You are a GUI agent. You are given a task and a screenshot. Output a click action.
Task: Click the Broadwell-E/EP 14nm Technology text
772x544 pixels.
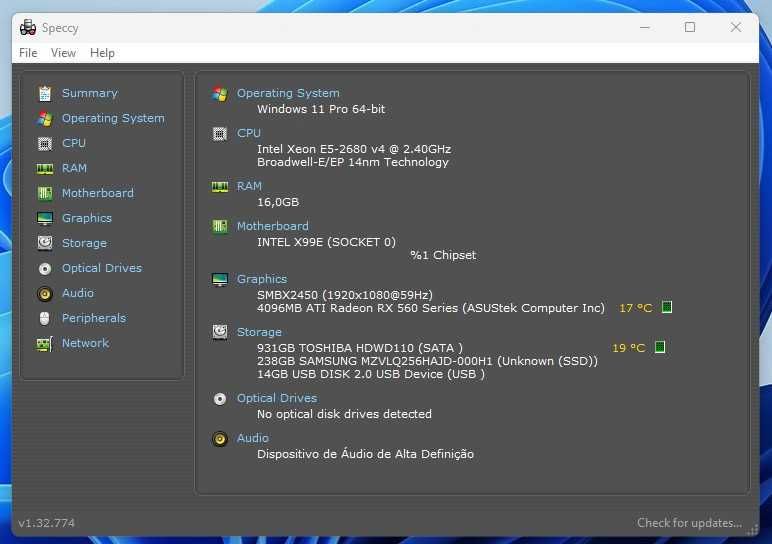click(x=353, y=162)
